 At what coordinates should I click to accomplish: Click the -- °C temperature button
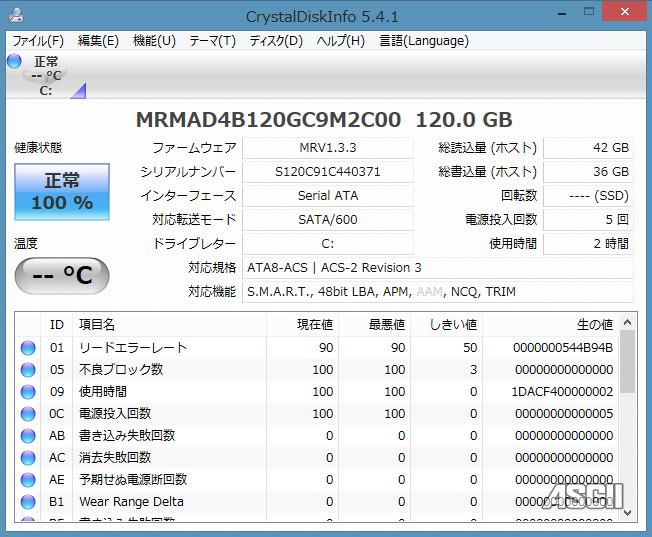(62, 276)
